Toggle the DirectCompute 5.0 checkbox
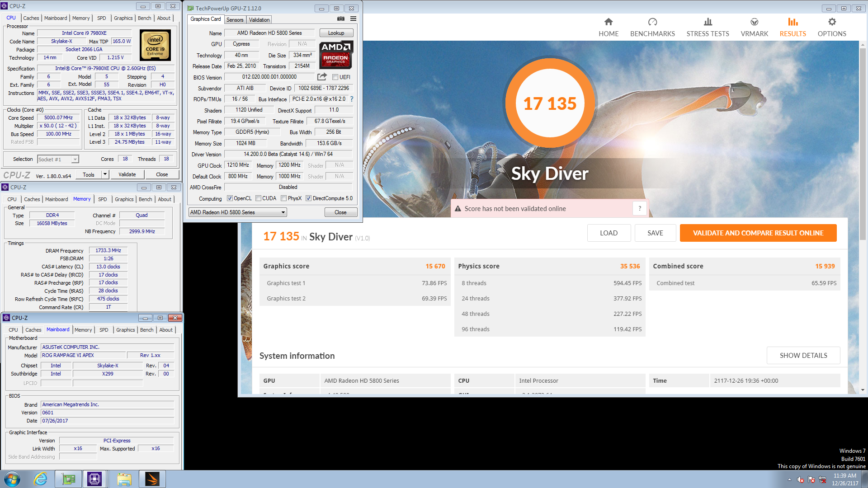Viewport: 868px width, 488px height. 308,198
